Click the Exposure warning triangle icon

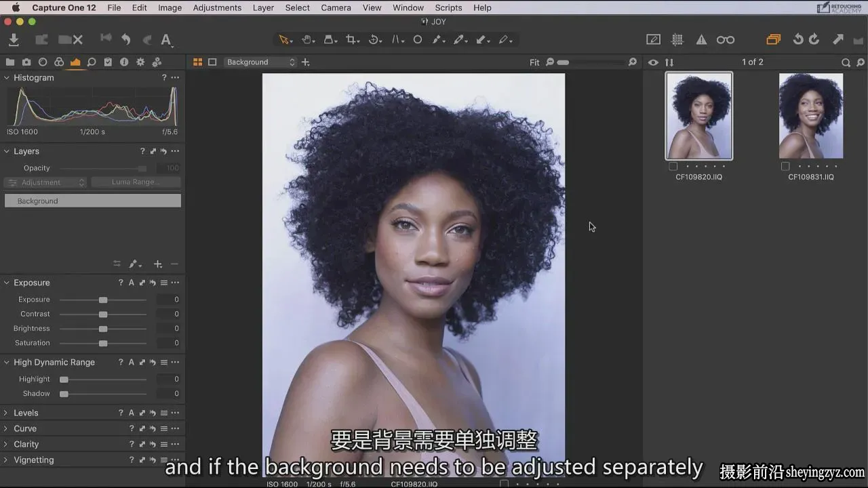[x=701, y=40]
